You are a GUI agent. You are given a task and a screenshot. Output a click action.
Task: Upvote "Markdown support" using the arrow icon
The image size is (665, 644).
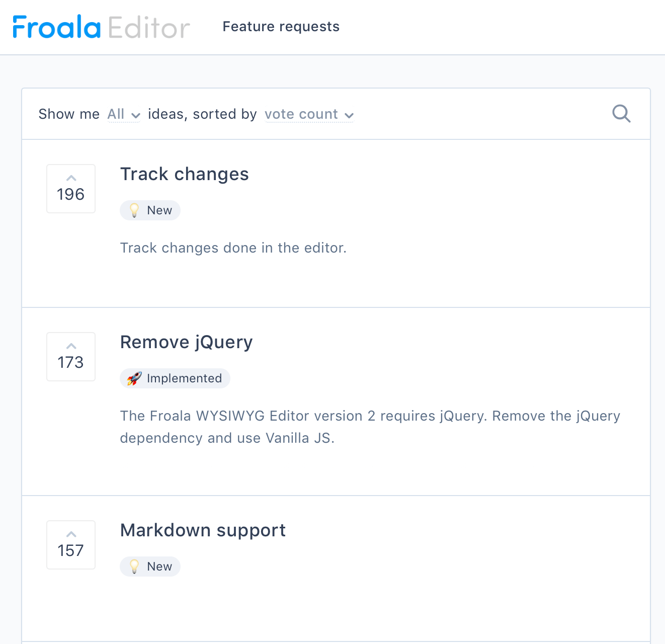71,533
